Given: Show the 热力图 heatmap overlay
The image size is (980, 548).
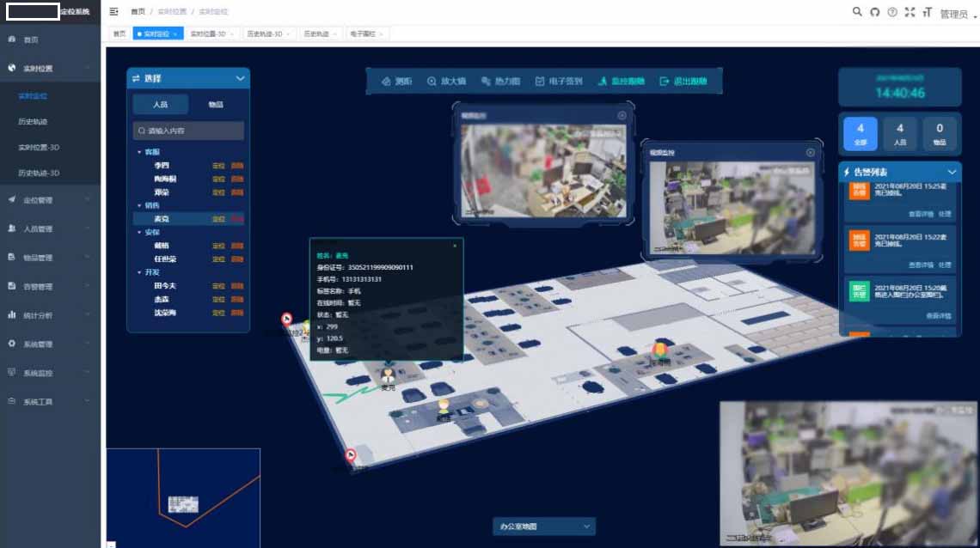Looking at the screenshot, I should click(500, 82).
